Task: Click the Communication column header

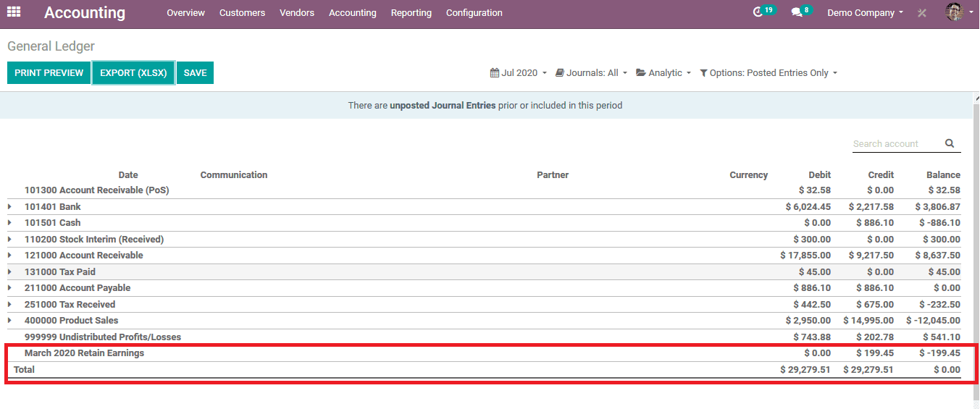Action: click(234, 175)
